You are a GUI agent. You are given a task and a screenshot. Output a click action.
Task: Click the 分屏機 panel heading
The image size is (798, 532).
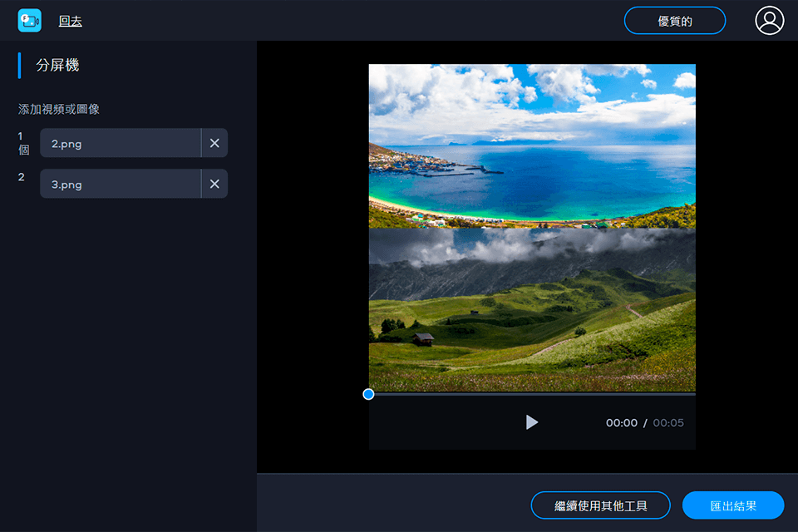point(57,66)
